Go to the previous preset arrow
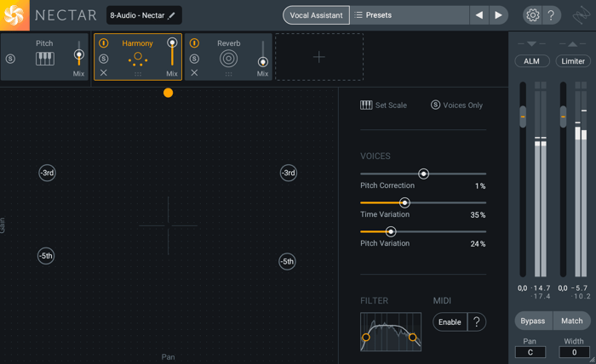Image resolution: width=596 pixels, height=364 pixels. coord(479,15)
